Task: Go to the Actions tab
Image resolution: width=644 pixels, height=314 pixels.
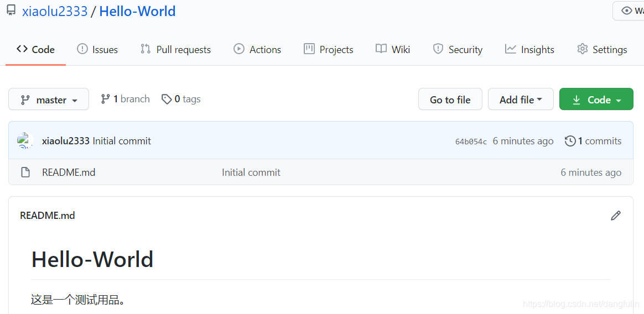Action: pos(257,50)
